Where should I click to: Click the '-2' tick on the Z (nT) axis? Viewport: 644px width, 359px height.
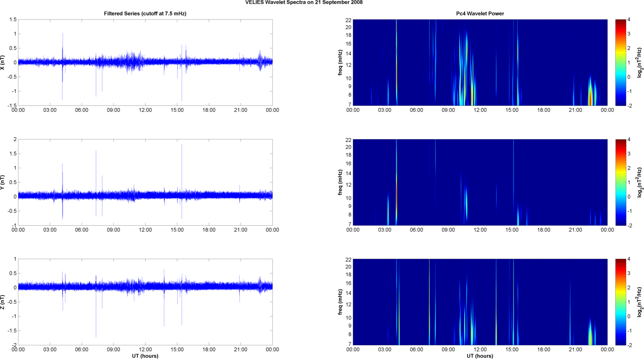14,345
